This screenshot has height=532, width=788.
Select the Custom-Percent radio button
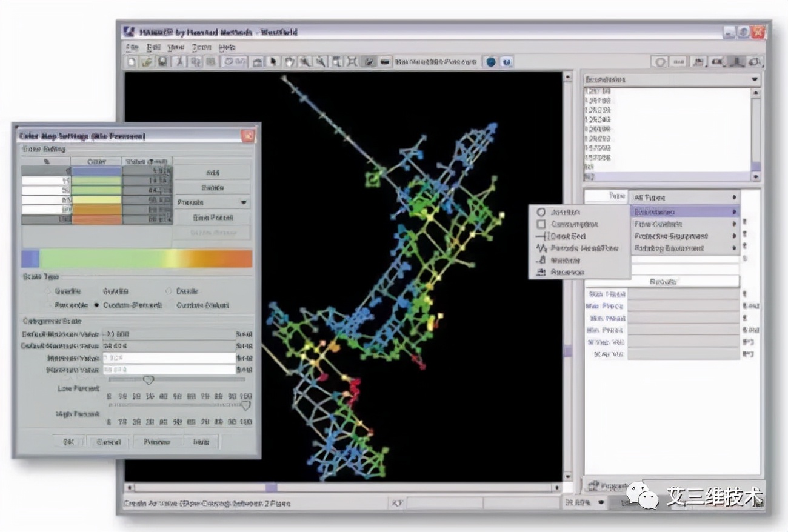pos(97,305)
